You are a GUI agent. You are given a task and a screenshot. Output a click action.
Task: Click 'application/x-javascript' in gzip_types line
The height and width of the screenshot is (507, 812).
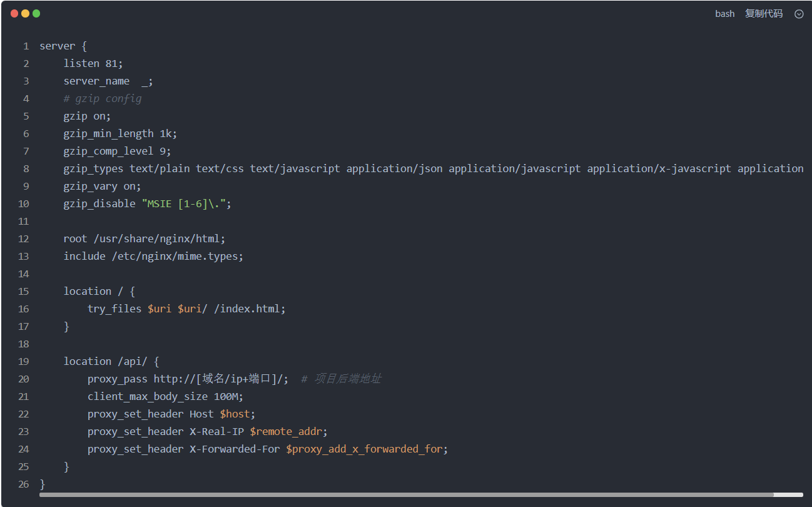pyautogui.click(x=659, y=168)
